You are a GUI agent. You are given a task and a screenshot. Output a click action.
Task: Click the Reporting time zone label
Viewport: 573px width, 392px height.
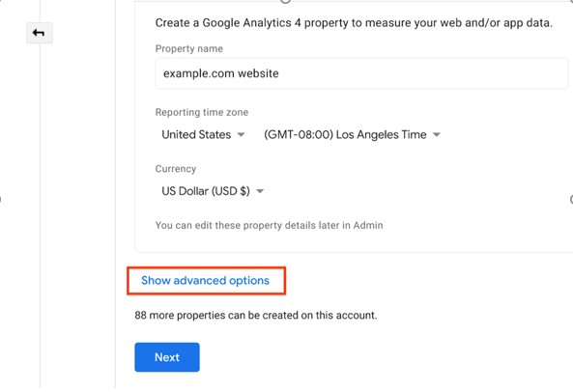click(202, 112)
